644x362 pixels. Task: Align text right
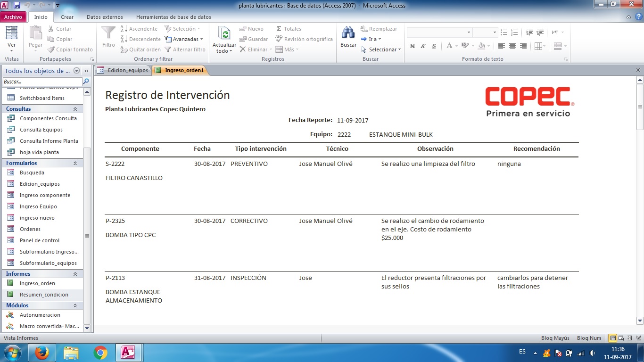(523, 46)
